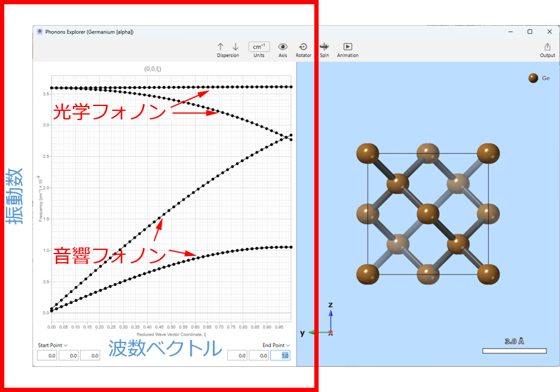Viewport: 560px width, 392px height.
Task: Expand the End Point dropdown
Action: pyautogui.click(x=276, y=345)
